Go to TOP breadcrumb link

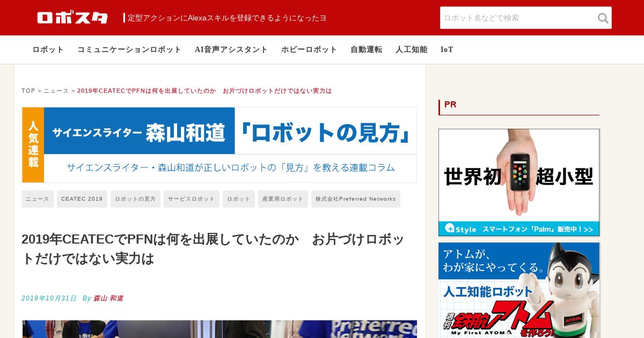28,91
